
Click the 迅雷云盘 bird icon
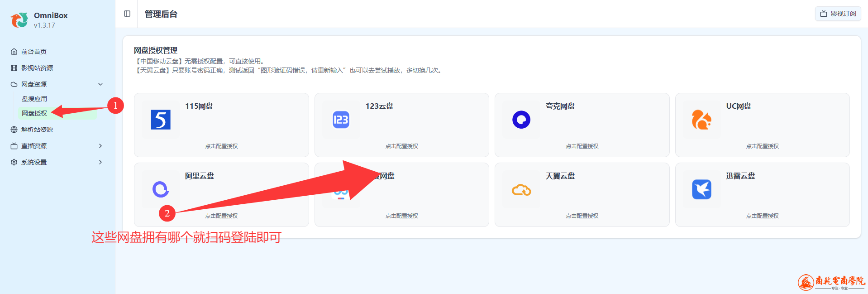click(701, 189)
